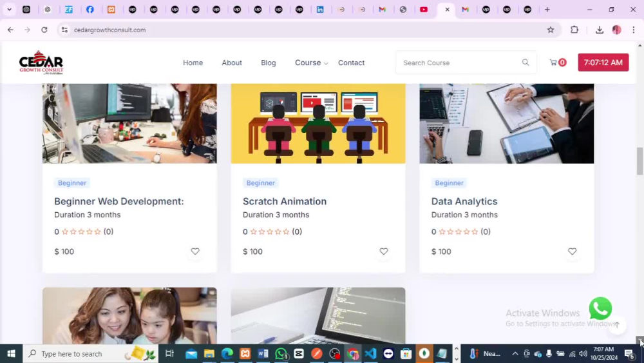Open Microsoft Store from taskbar
644x363 pixels.
406,353
